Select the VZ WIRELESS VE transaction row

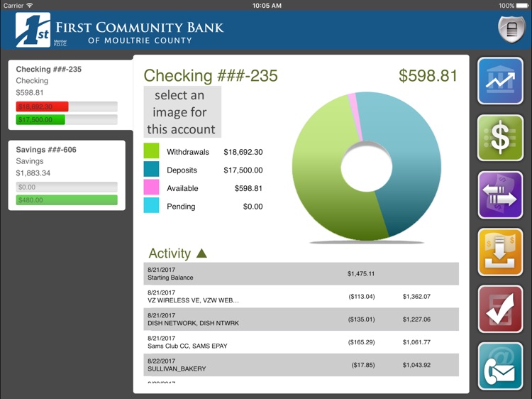pos(301,297)
